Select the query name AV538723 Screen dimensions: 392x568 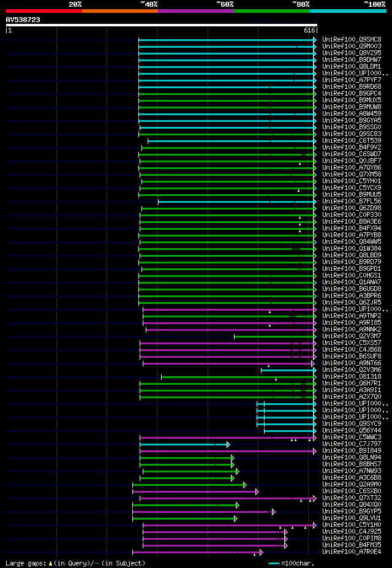(23, 20)
